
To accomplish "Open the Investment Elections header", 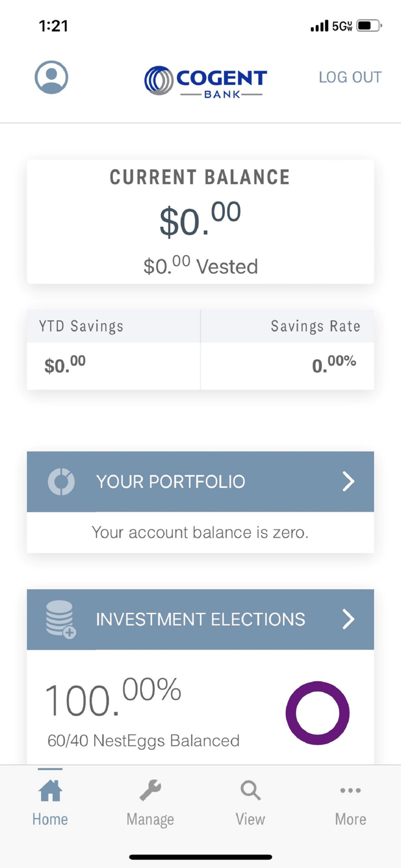I will coord(200,619).
